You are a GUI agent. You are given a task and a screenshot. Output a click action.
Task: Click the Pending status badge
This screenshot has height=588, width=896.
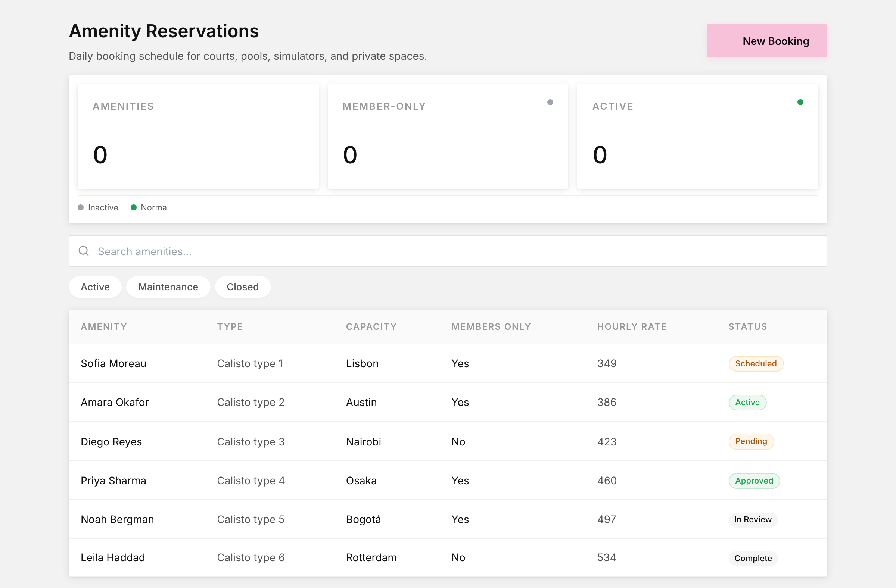(x=751, y=442)
